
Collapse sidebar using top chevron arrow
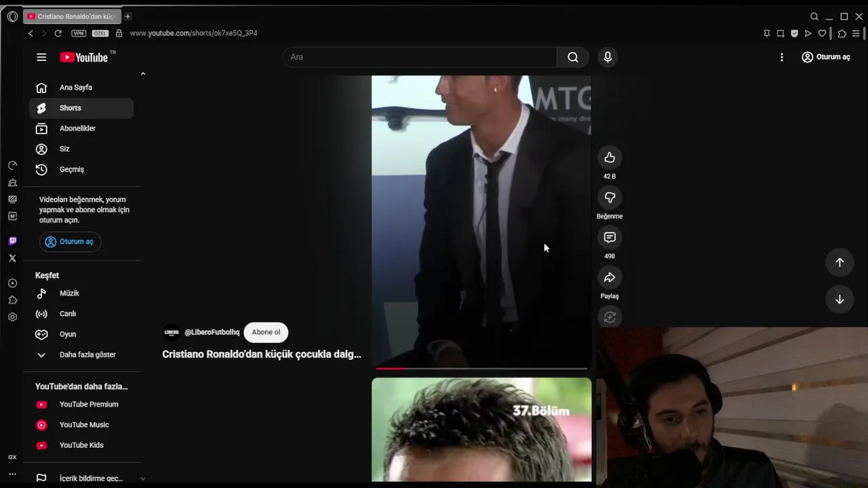pyautogui.click(x=142, y=73)
